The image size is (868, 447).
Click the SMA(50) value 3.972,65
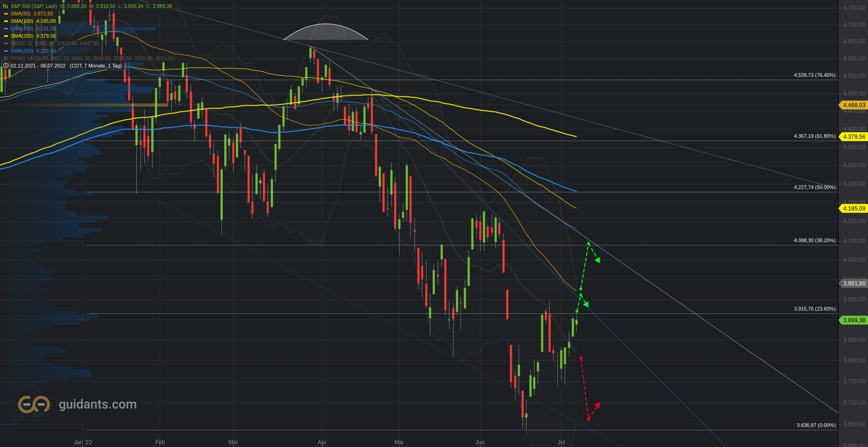pyautogui.click(x=43, y=14)
